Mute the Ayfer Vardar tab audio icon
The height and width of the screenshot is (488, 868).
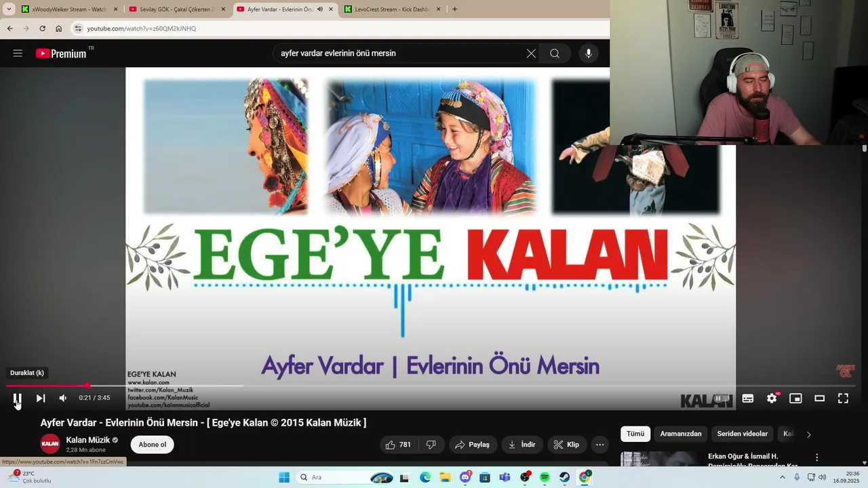point(320,9)
